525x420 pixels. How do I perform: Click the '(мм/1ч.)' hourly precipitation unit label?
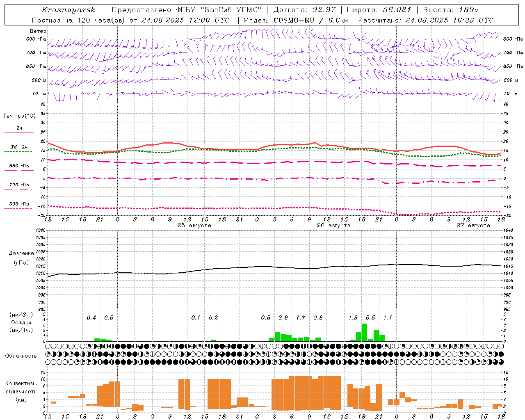pos(21,330)
